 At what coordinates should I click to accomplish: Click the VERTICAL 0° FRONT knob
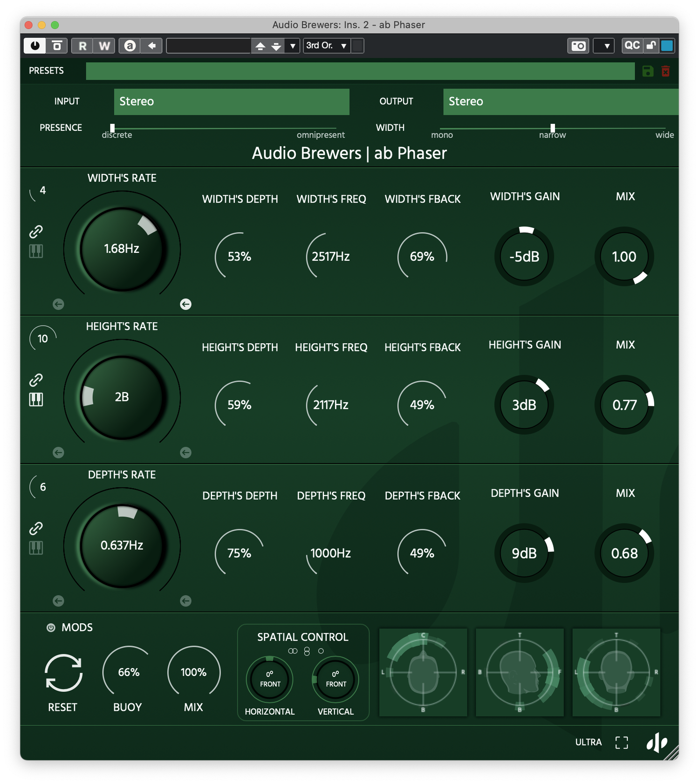(336, 679)
